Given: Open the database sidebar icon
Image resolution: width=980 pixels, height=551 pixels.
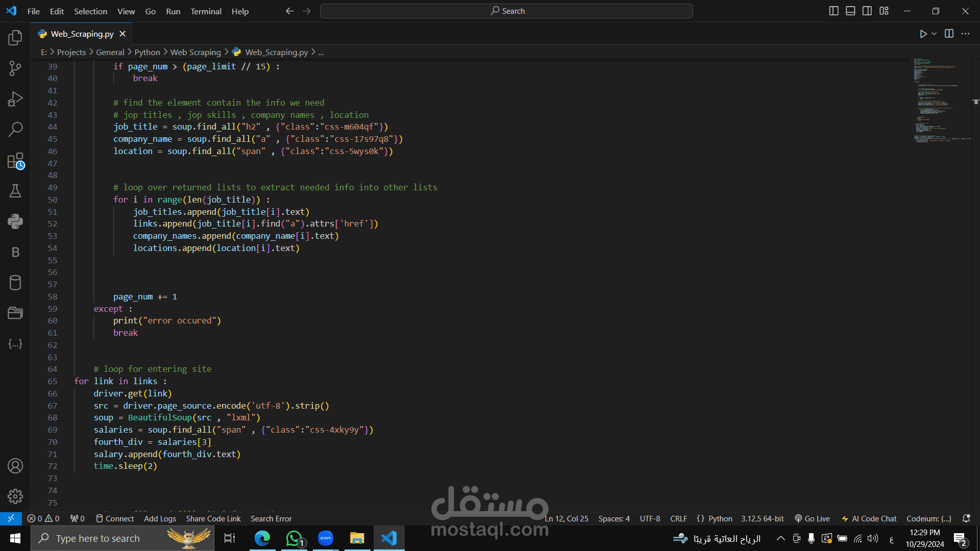Looking at the screenshot, I should [15, 283].
